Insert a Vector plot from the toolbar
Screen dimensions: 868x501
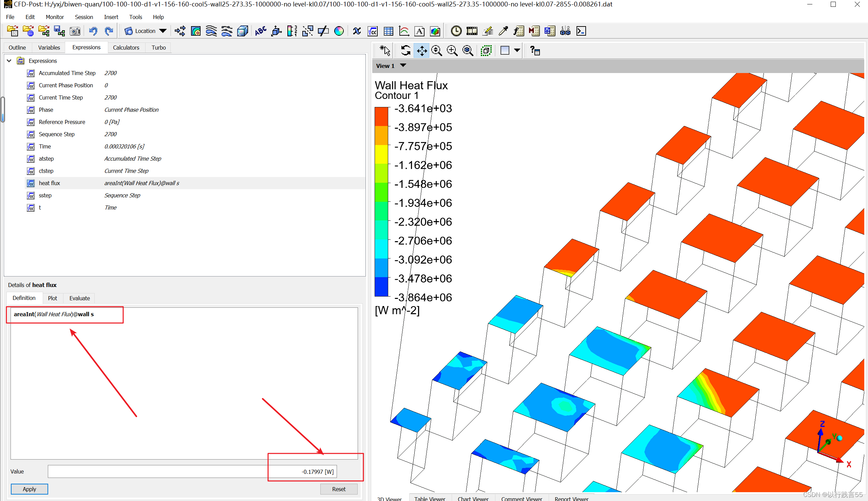coord(180,31)
